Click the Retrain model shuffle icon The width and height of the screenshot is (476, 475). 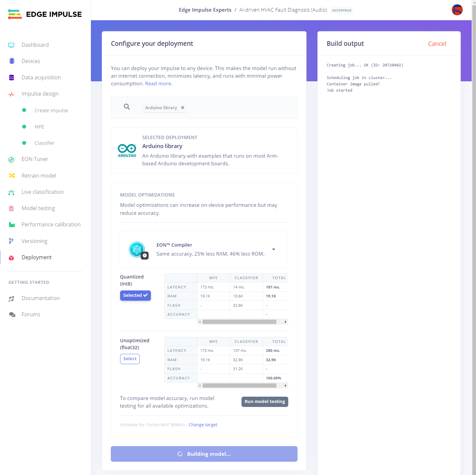tap(12, 176)
